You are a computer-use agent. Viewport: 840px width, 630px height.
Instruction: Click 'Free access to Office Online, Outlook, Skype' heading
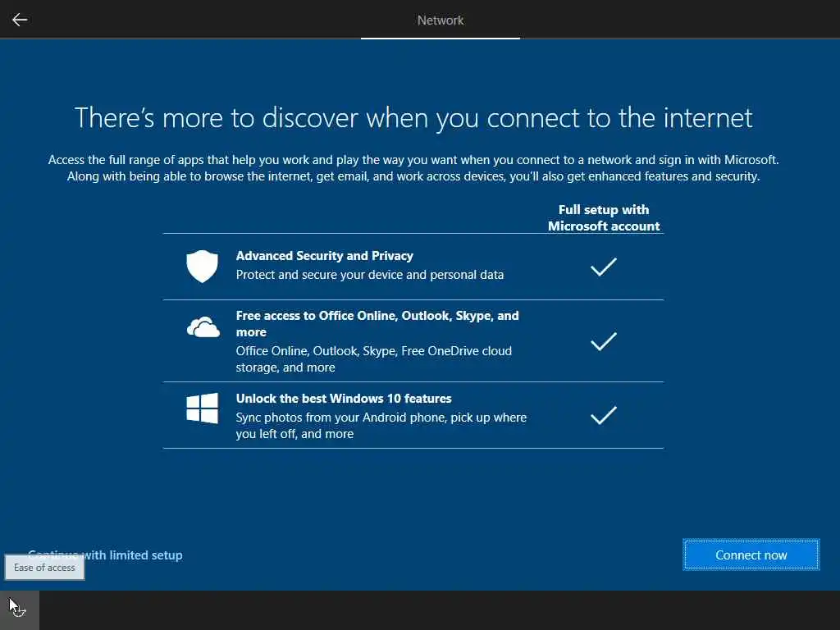coord(377,323)
